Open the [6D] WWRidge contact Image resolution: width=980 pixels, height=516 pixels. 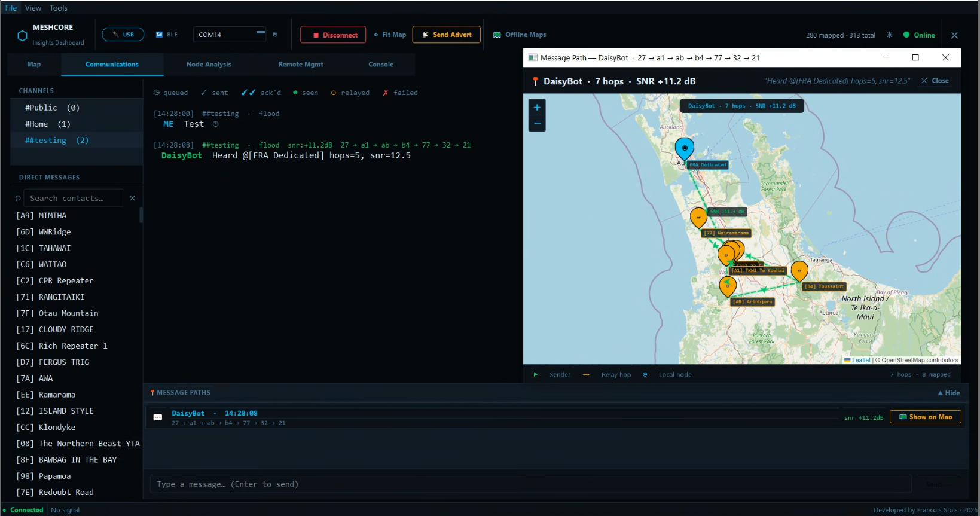pos(77,232)
